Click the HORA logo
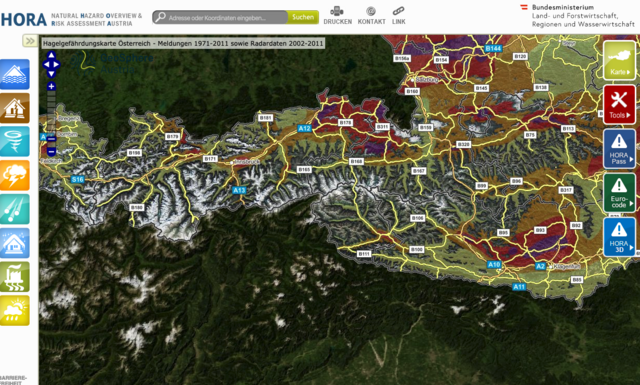The height and width of the screenshot is (385, 640). click(x=24, y=19)
